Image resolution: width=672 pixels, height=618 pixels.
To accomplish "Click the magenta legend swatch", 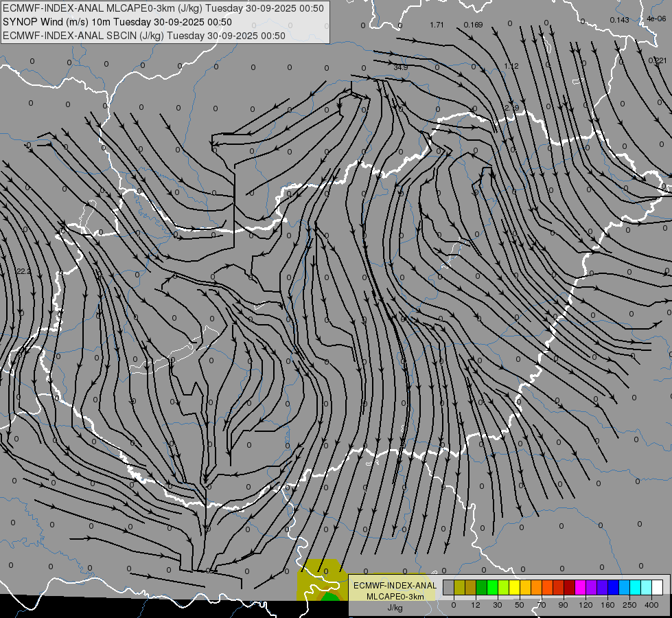I will [580, 588].
